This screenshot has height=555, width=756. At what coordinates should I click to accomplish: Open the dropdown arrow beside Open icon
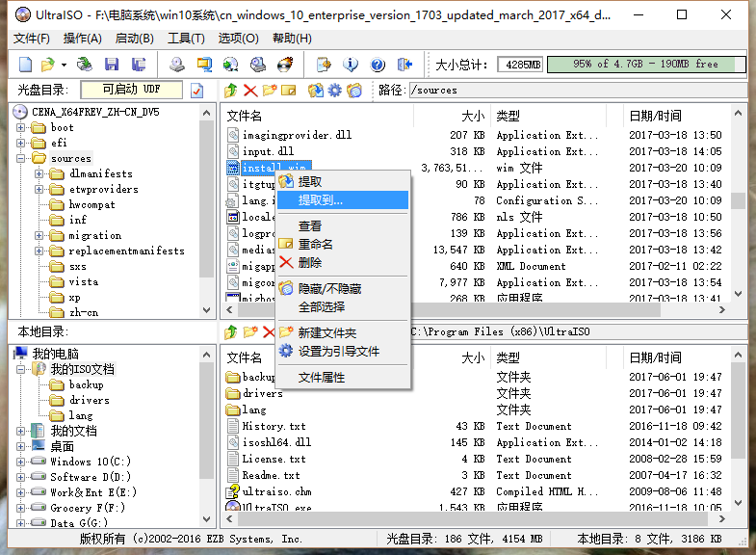point(64,65)
